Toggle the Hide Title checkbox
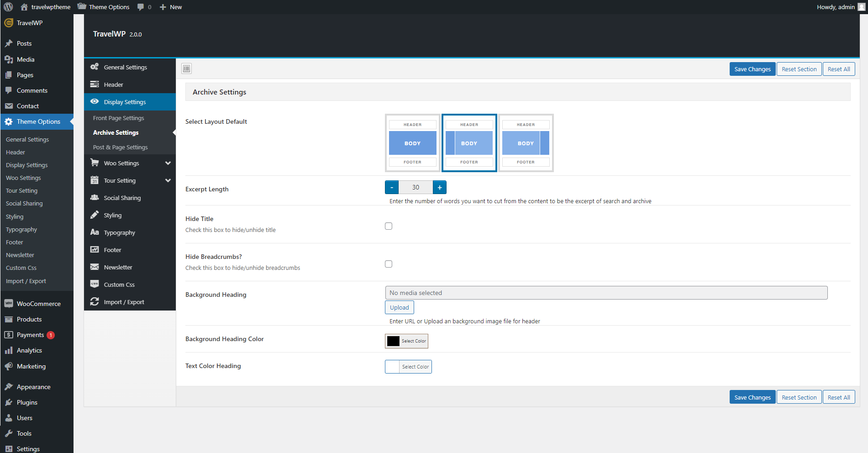The image size is (868, 453). pos(389,226)
